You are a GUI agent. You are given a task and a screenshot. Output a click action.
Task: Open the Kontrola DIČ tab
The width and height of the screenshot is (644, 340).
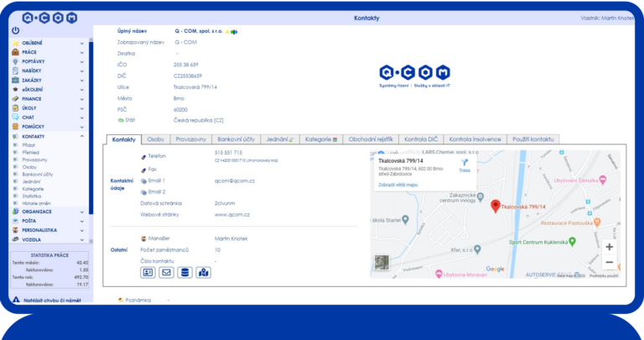click(421, 139)
